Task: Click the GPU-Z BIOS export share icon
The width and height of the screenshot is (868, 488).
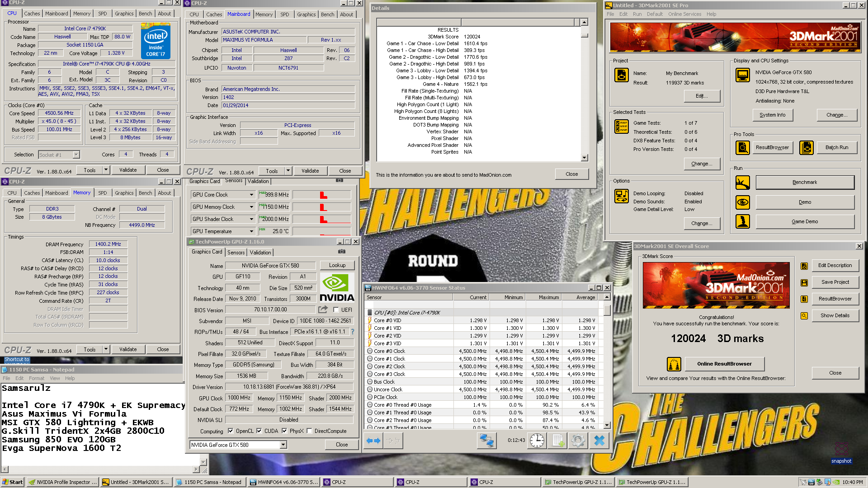Action: (323, 310)
